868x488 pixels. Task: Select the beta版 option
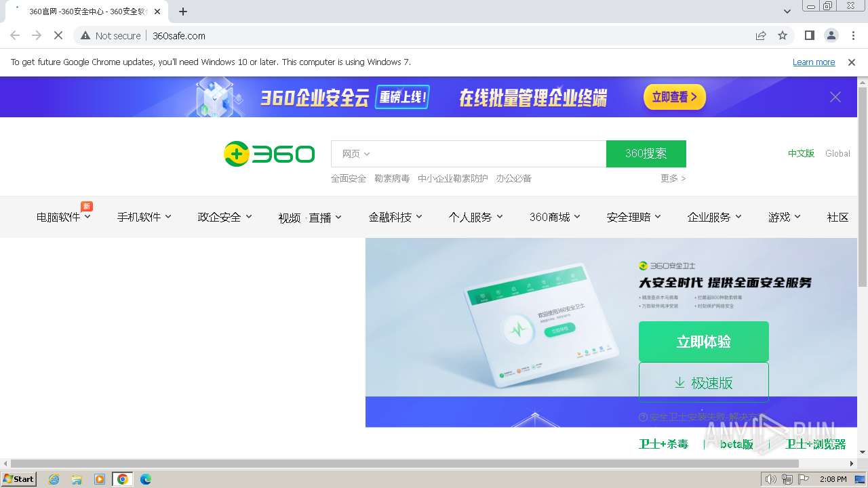click(x=736, y=444)
